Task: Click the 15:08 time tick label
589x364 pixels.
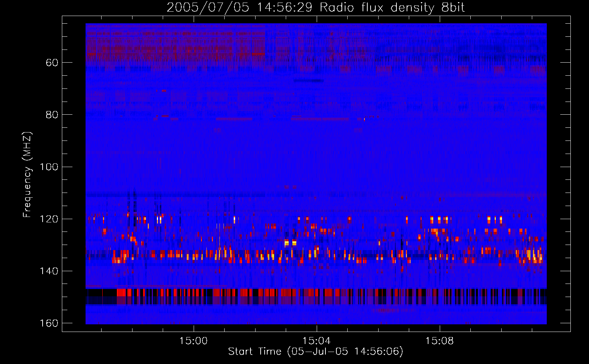Action: [439, 341]
